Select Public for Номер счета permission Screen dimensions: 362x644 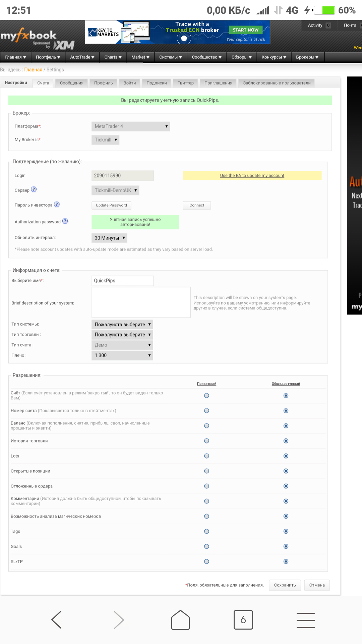(286, 411)
